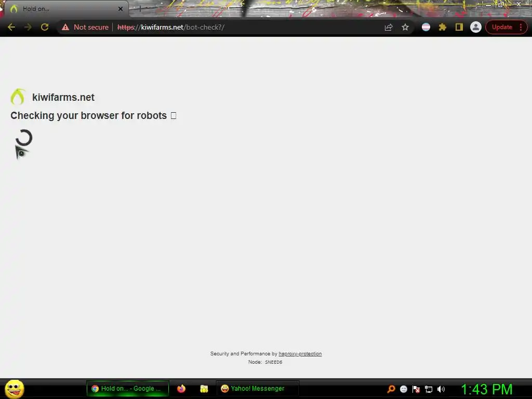Go back using the browser back arrow
This screenshot has height=399, width=532.
click(11, 27)
